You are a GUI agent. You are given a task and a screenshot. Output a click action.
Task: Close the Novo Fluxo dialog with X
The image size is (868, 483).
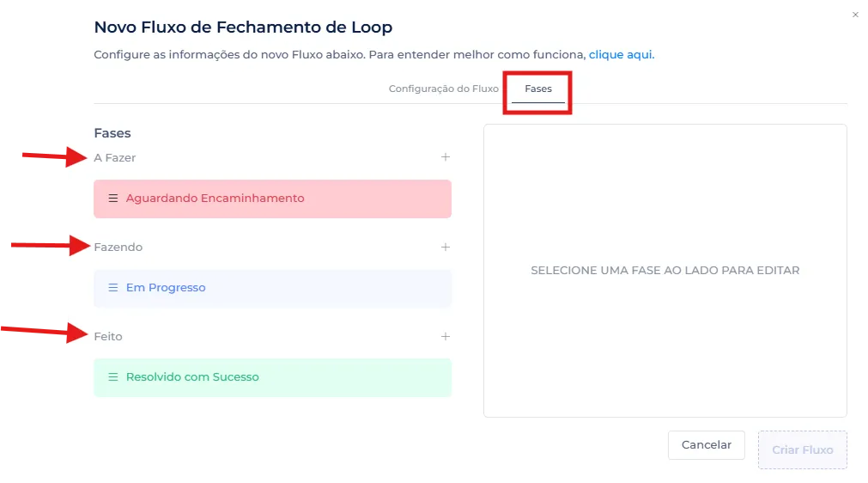(x=855, y=15)
